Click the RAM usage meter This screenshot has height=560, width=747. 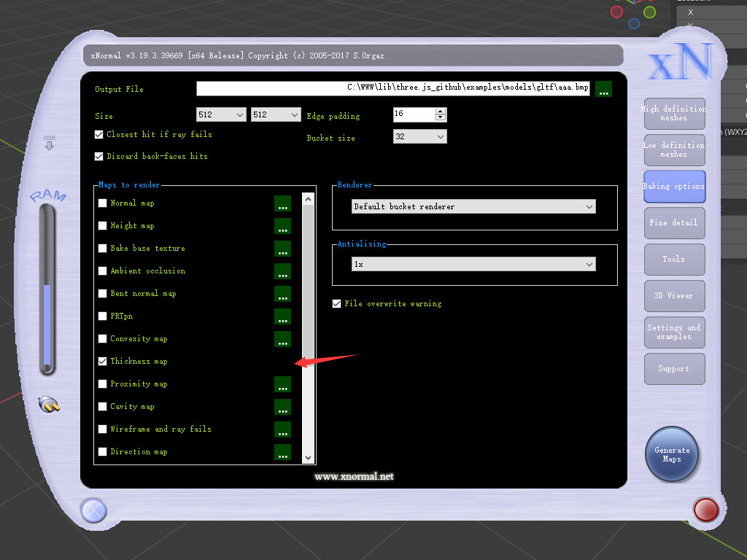[x=47, y=289]
